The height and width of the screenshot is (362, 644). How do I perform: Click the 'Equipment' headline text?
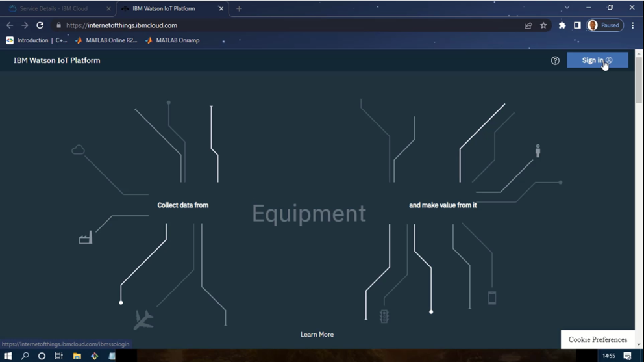(309, 214)
